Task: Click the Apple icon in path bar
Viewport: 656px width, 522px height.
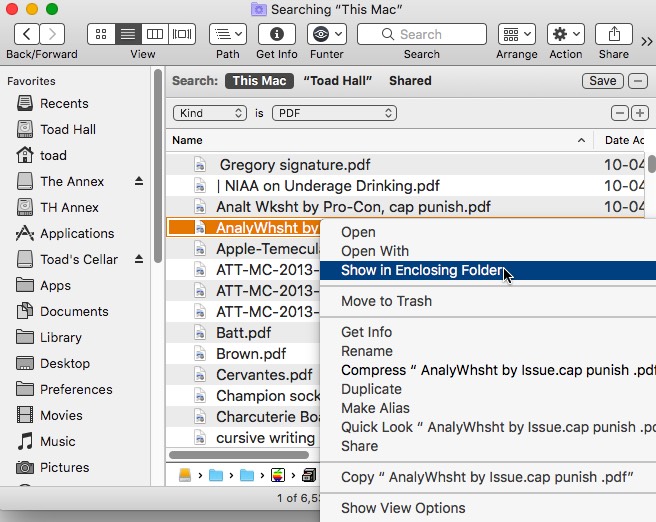Action: coord(278,475)
